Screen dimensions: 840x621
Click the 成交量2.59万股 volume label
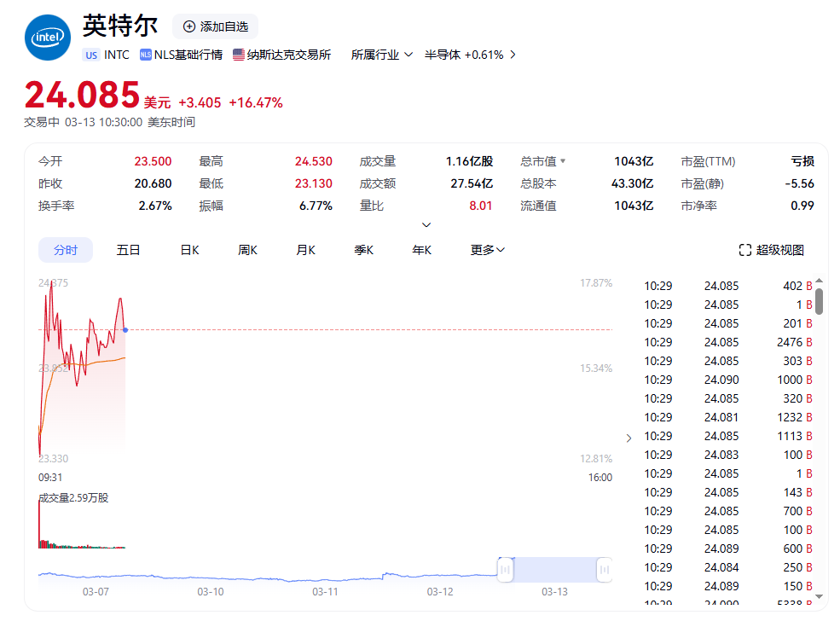(x=73, y=498)
